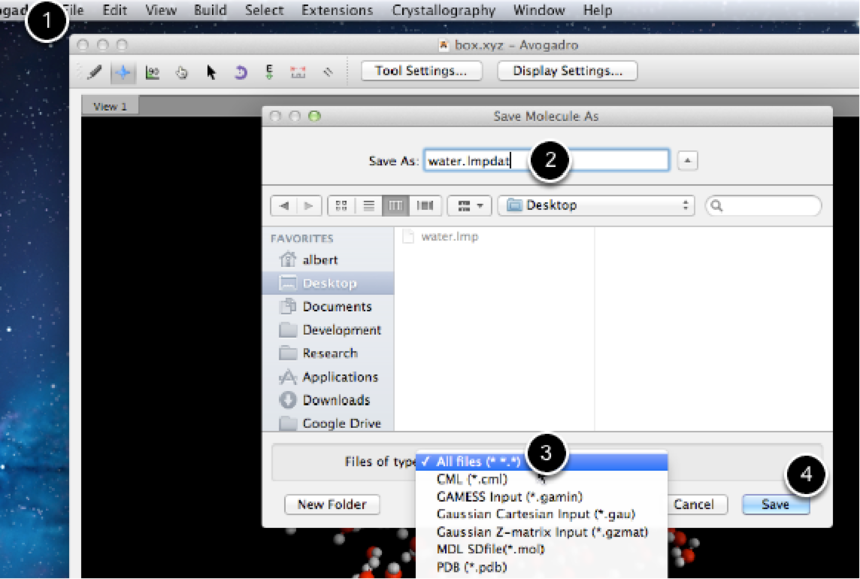The width and height of the screenshot is (860, 579).
Task: Open the Build menu
Action: pos(210,10)
